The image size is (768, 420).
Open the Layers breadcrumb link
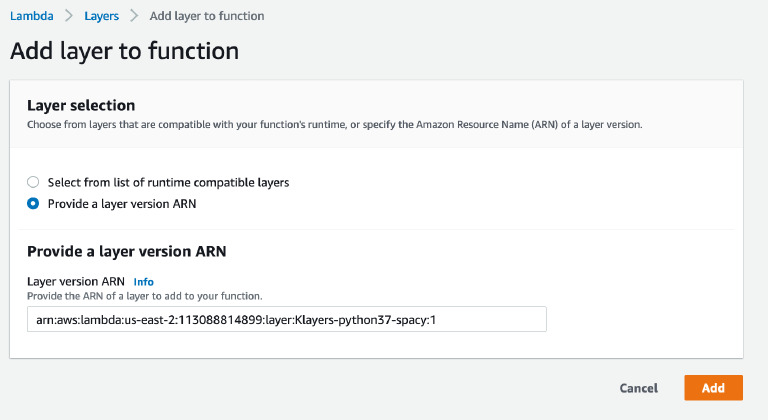pos(104,17)
